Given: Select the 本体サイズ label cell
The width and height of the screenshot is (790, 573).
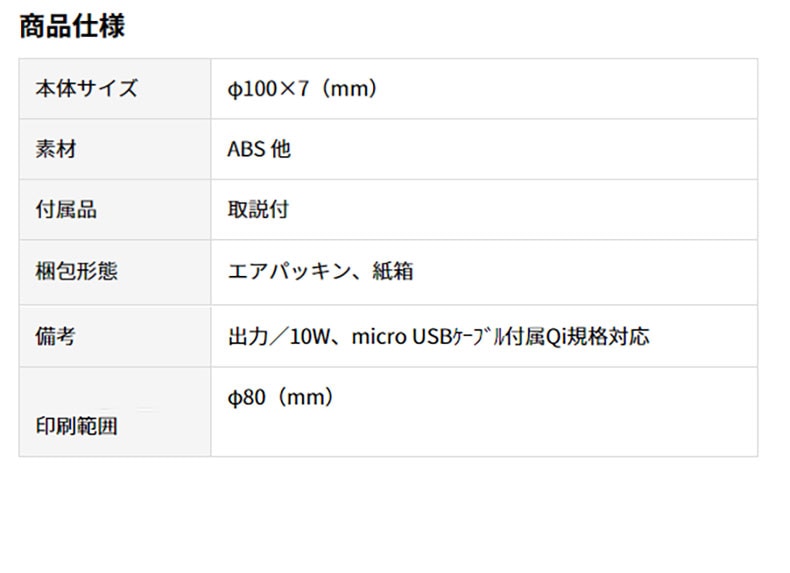Looking at the screenshot, I should [x=86, y=89].
